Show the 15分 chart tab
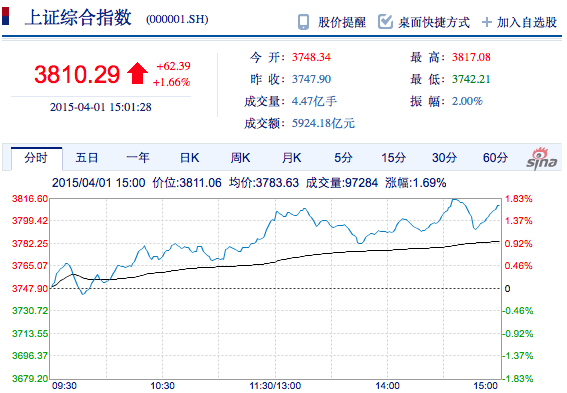The image size is (567, 393). (x=393, y=158)
